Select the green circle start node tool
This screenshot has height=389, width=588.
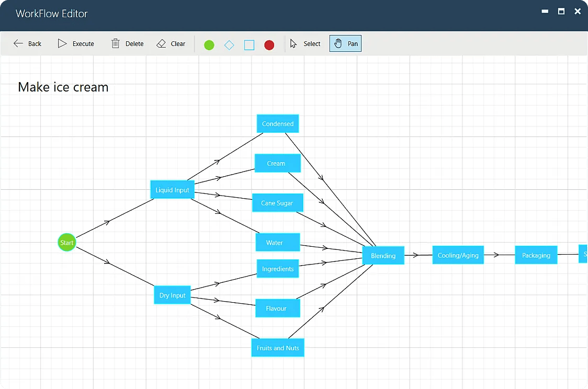tap(209, 45)
